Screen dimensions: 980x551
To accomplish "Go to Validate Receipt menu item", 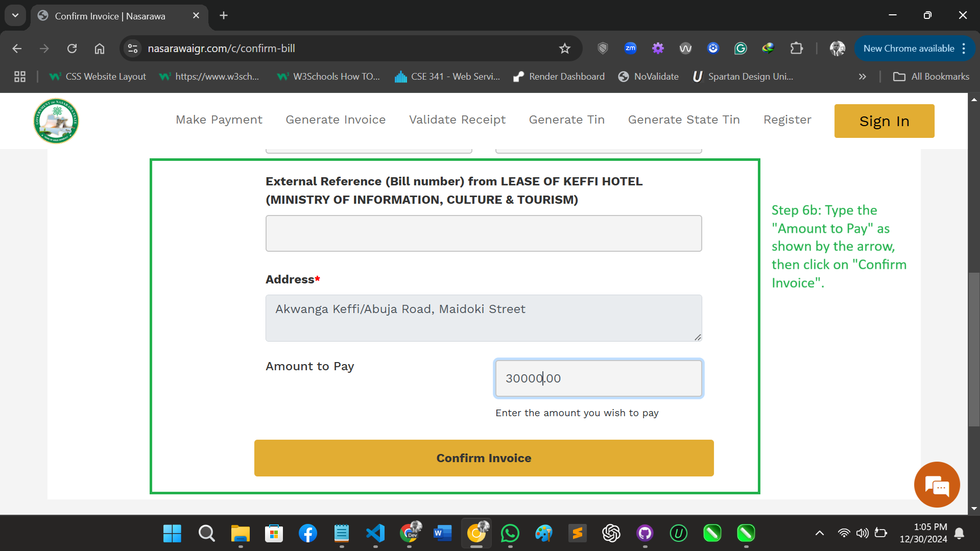I will (457, 119).
